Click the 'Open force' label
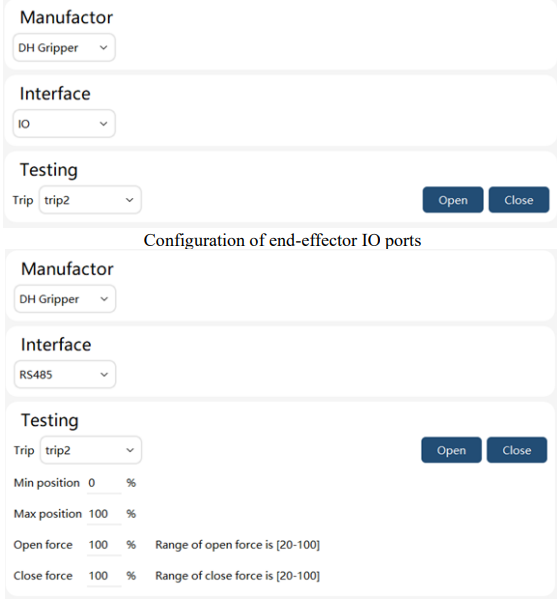Viewport: 557px width, 600px height. click(x=43, y=545)
